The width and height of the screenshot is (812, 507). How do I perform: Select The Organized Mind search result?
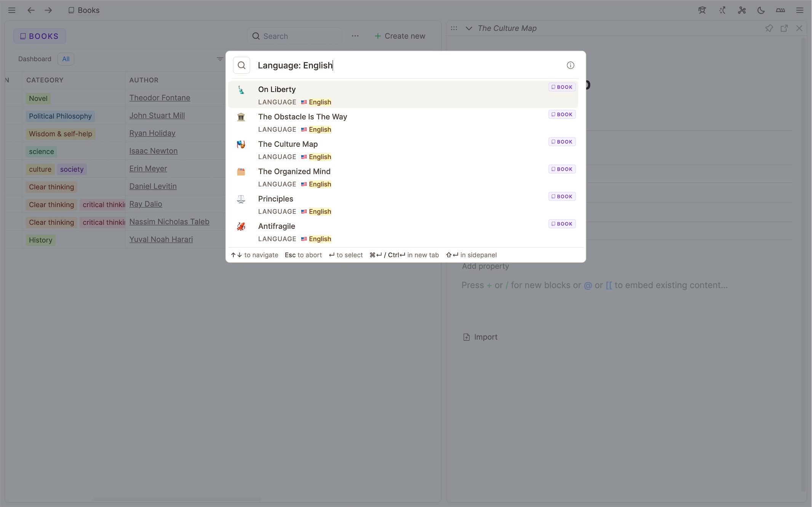pyautogui.click(x=403, y=177)
